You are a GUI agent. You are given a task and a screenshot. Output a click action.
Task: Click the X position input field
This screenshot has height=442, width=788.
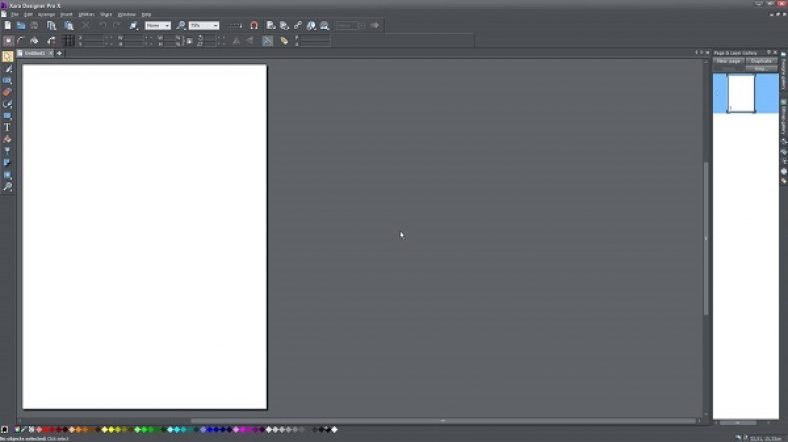[93, 38]
